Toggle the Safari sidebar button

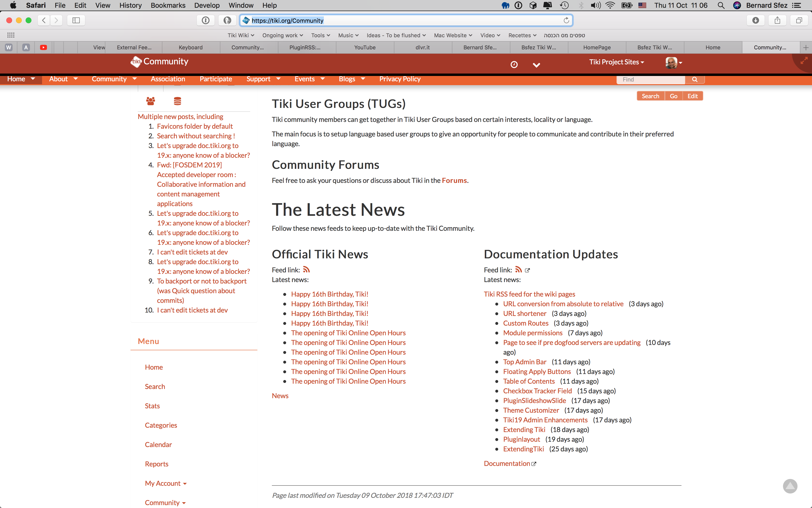[x=76, y=20]
